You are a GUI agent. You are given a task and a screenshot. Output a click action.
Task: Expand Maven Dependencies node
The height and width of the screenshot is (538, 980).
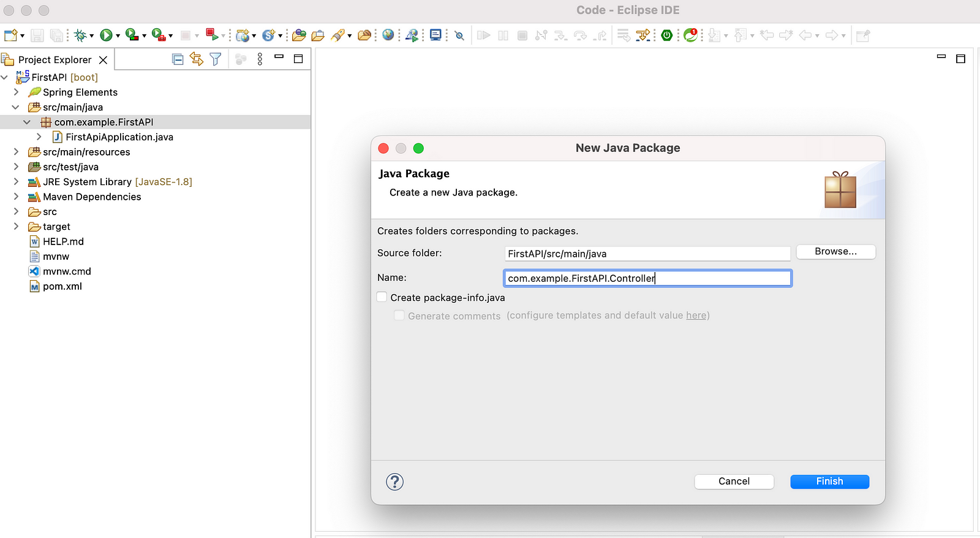(x=16, y=197)
